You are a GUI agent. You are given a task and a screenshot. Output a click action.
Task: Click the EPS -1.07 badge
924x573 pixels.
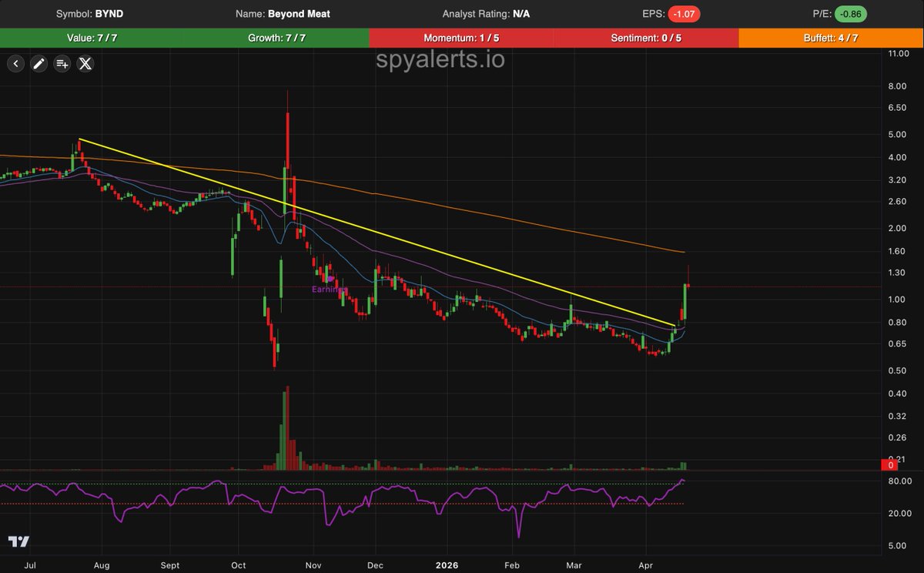click(x=684, y=14)
